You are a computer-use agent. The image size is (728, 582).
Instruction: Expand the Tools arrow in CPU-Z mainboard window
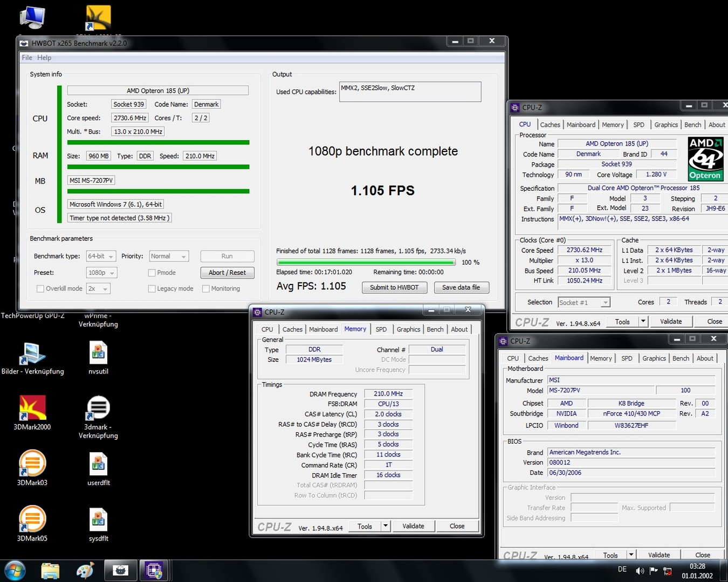631,555
